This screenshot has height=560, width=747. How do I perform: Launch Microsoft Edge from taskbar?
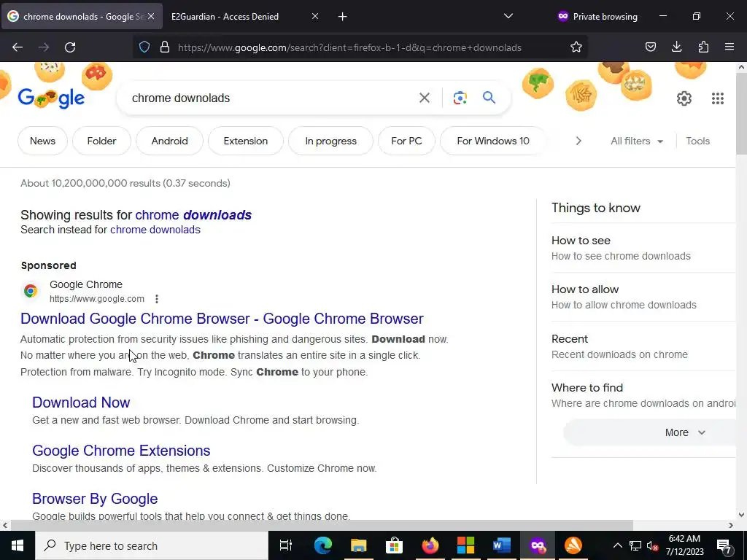click(323, 545)
